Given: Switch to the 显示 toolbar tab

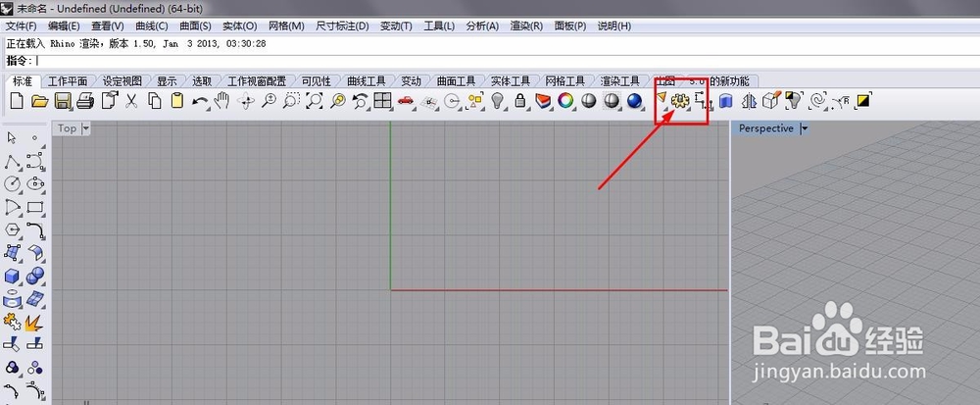Looking at the screenshot, I should tap(167, 81).
